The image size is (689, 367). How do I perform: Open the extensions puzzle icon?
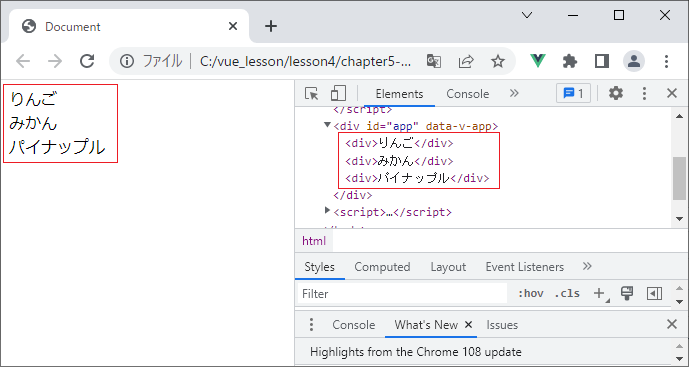570,61
